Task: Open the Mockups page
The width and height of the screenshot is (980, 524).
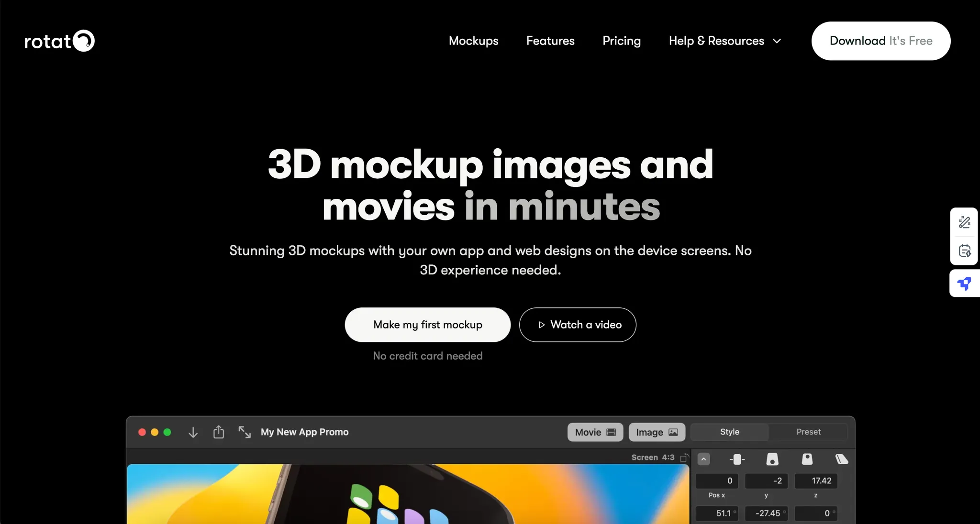Action: pyautogui.click(x=473, y=41)
